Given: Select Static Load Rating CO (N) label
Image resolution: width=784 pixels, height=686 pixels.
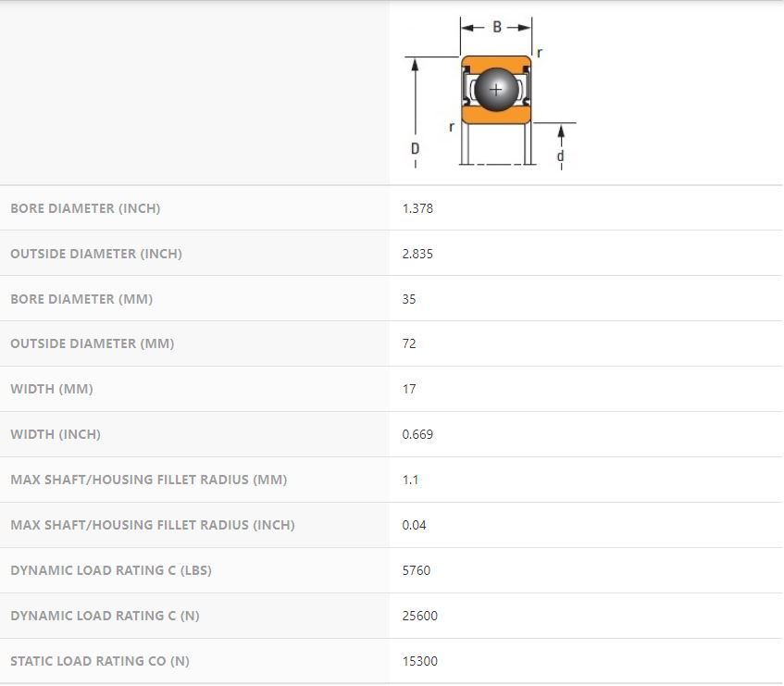Looking at the screenshot, I should (x=100, y=661).
